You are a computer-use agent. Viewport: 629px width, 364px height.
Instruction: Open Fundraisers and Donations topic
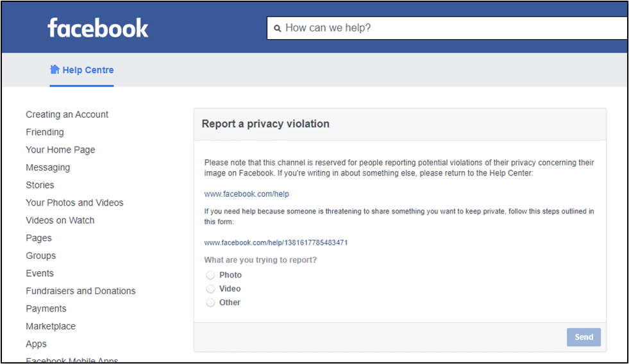(x=81, y=291)
